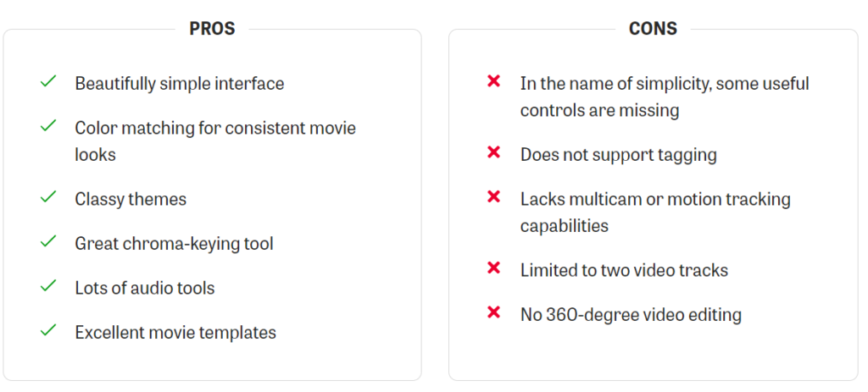Select the red X by Lacks multicam
Image resolution: width=868 pixels, height=392 pixels.
coord(493,196)
